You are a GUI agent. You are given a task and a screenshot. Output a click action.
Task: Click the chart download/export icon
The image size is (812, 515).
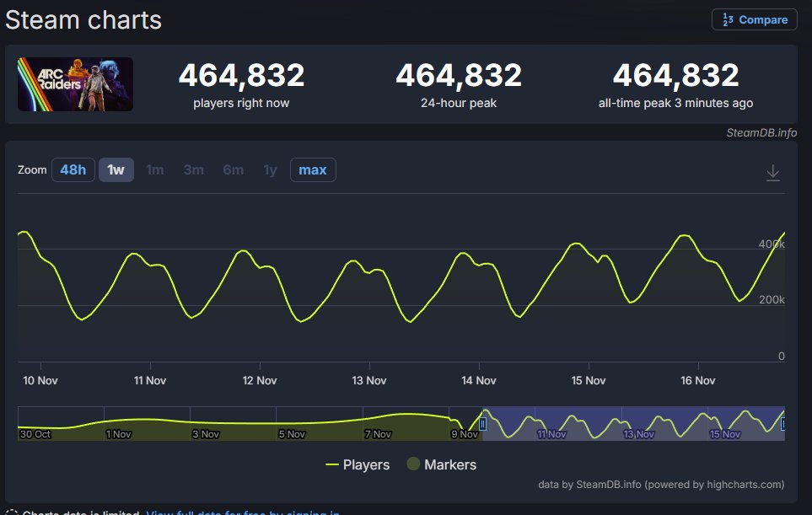point(773,170)
